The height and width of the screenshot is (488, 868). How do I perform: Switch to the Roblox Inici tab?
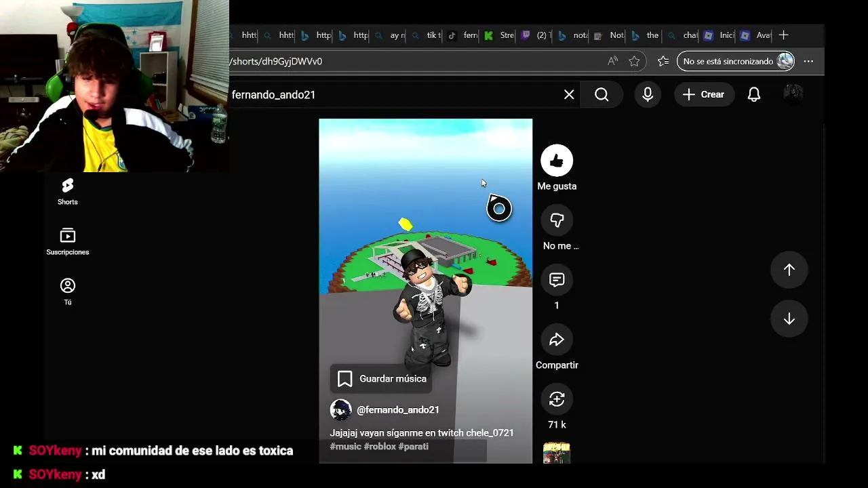[x=719, y=35]
